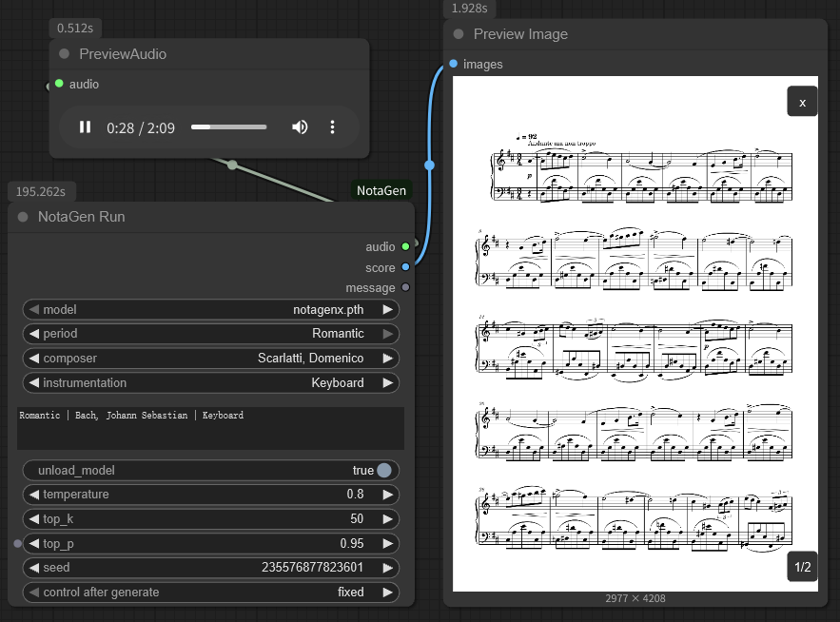Viewport: 840px width, 622px height.
Task: Collapse the PreviewAudio node via its dot
Action: tap(65, 54)
